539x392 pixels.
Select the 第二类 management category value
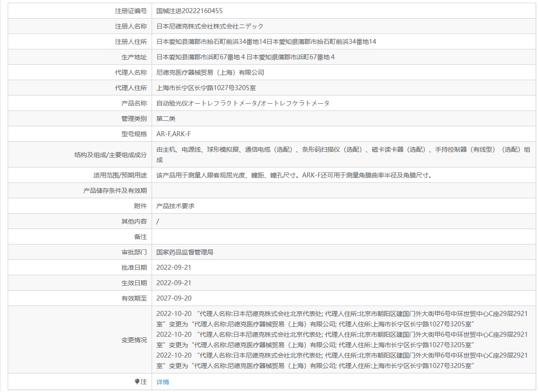(166, 119)
